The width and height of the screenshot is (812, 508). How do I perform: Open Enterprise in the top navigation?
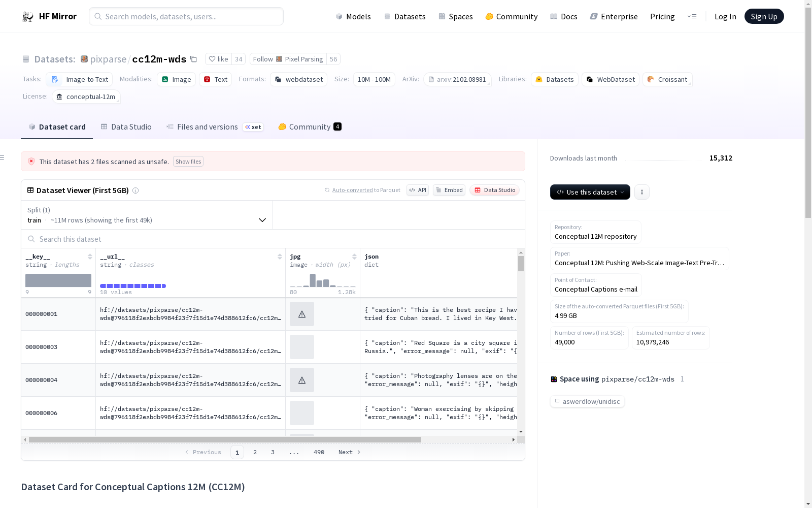pos(614,17)
